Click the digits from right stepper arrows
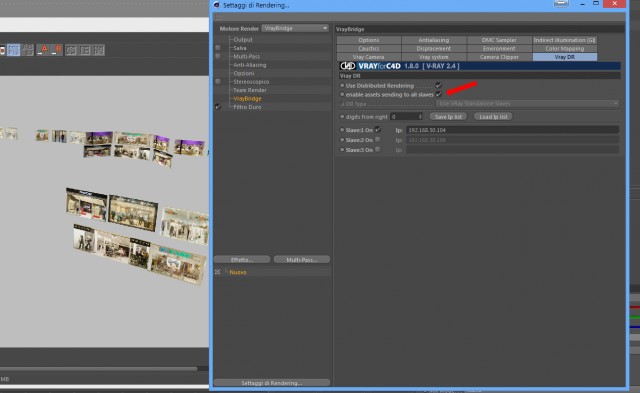Viewport: 640px width, 393px height. coord(420,117)
